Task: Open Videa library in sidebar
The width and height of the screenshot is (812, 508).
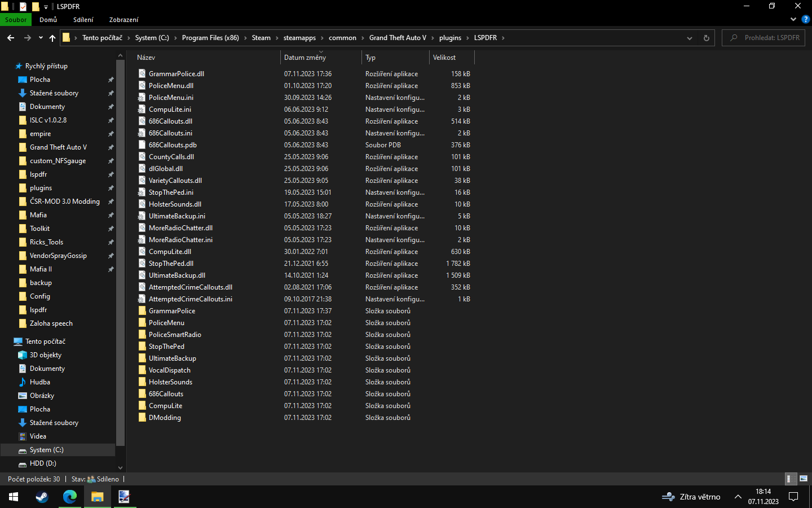Action: tap(38, 436)
